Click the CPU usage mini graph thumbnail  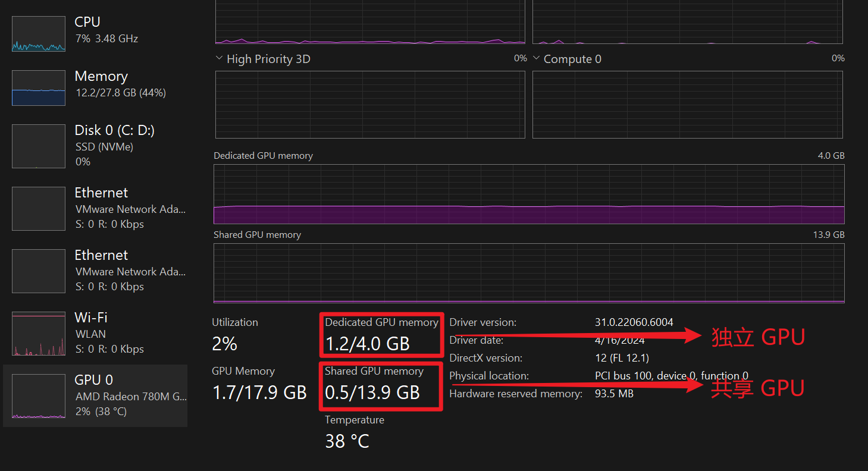pos(39,34)
